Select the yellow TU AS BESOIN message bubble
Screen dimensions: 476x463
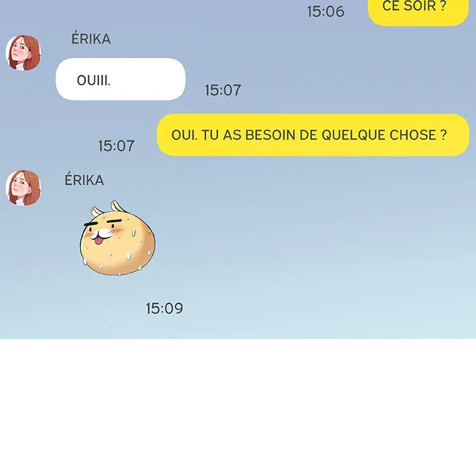313,135
